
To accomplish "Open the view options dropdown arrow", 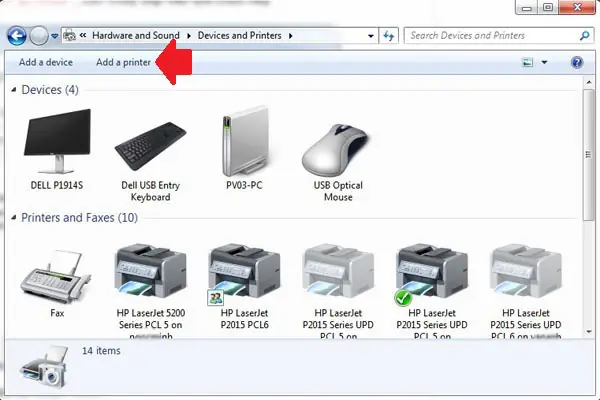I will click(x=544, y=62).
